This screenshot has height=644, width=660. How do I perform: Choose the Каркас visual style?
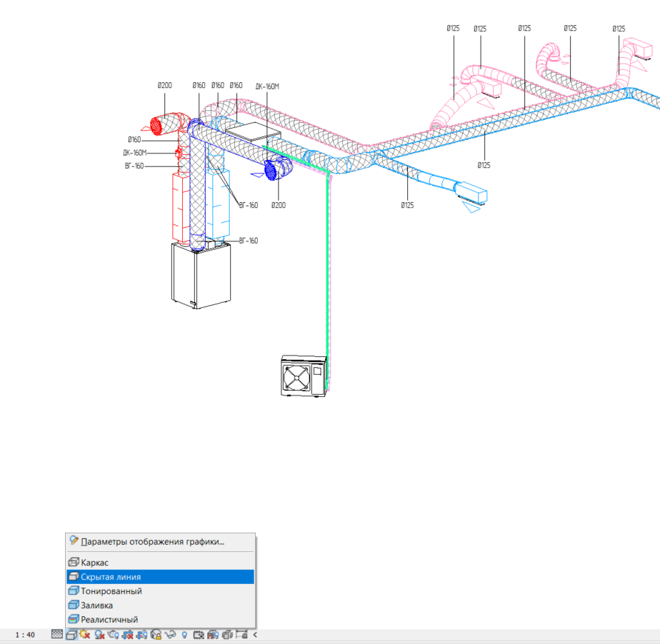coord(95,563)
